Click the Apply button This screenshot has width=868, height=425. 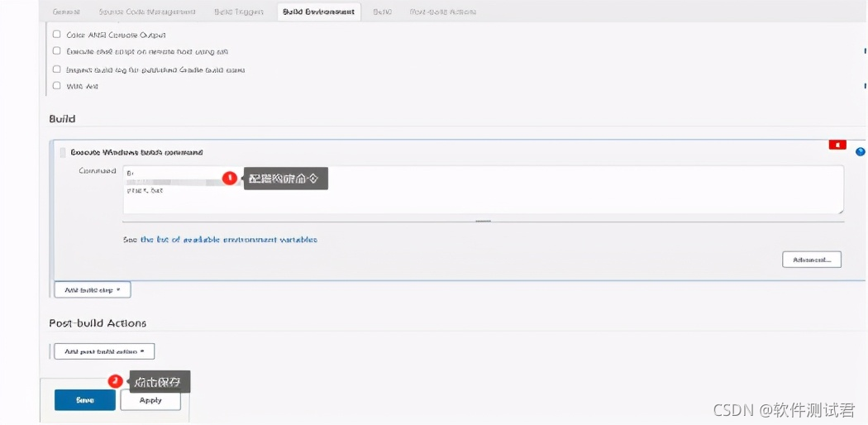point(150,400)
